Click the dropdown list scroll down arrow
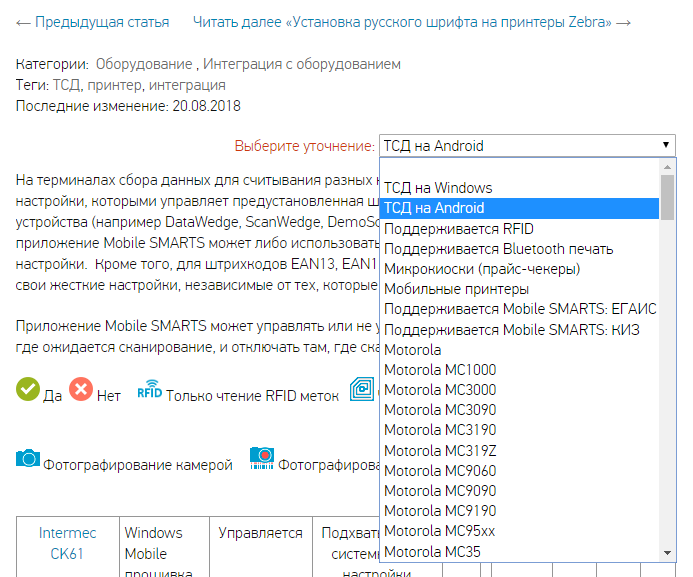693x577 pixels. pyautogui.click(x=667, y=553)
